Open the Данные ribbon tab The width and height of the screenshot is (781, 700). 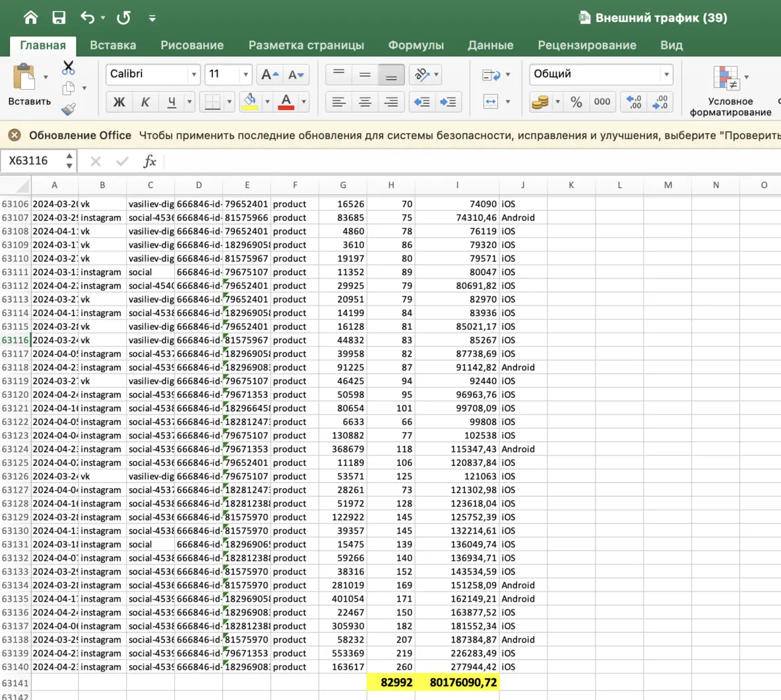click(490, 45)
